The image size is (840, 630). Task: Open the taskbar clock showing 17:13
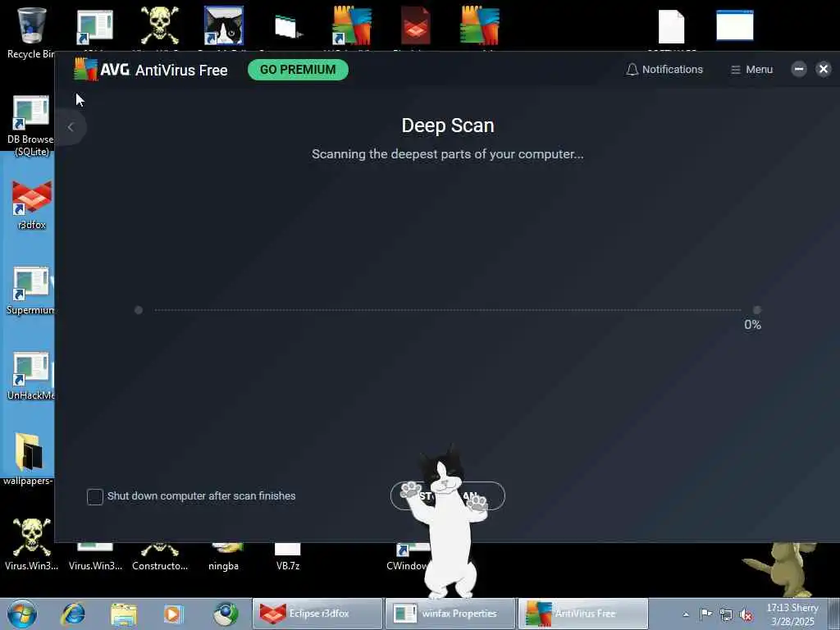(x=792, y=614)
